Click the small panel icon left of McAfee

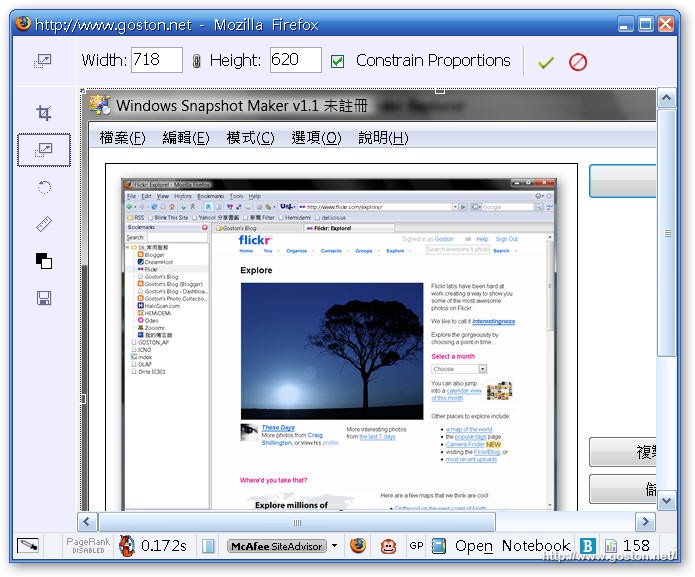pos(208,546)
